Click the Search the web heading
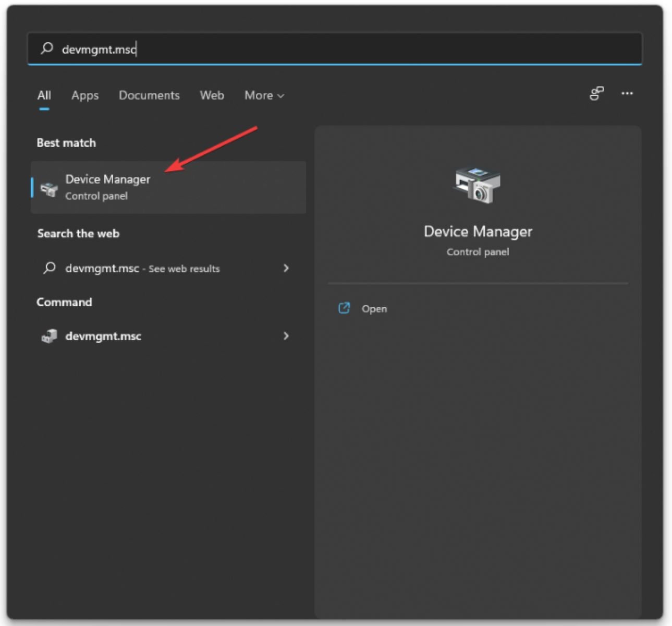 coord(78,234)
